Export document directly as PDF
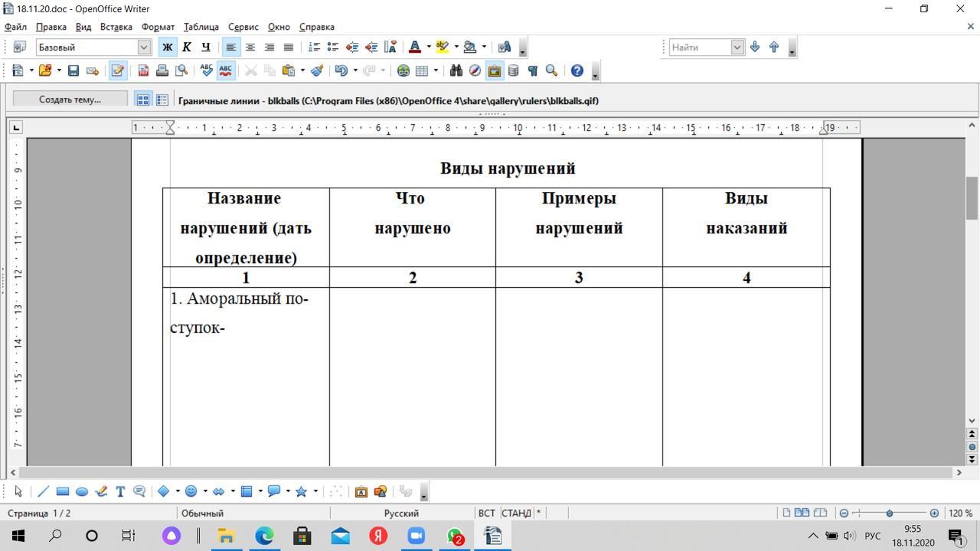The height and width of the screenshot is (551, 980). click(x=143, y=70)
